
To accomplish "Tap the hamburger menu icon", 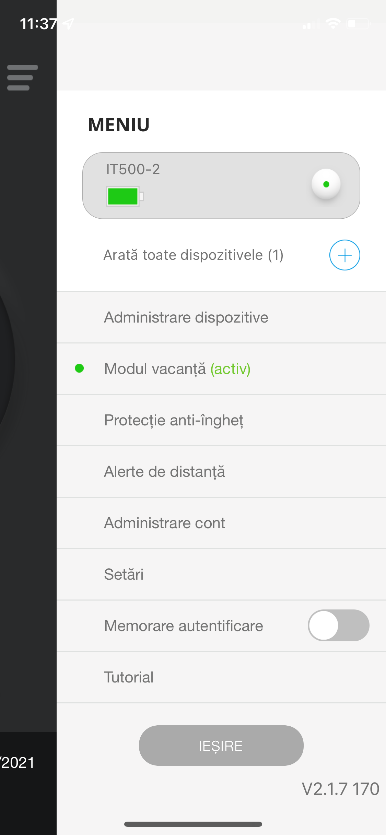I will (22, 78).
